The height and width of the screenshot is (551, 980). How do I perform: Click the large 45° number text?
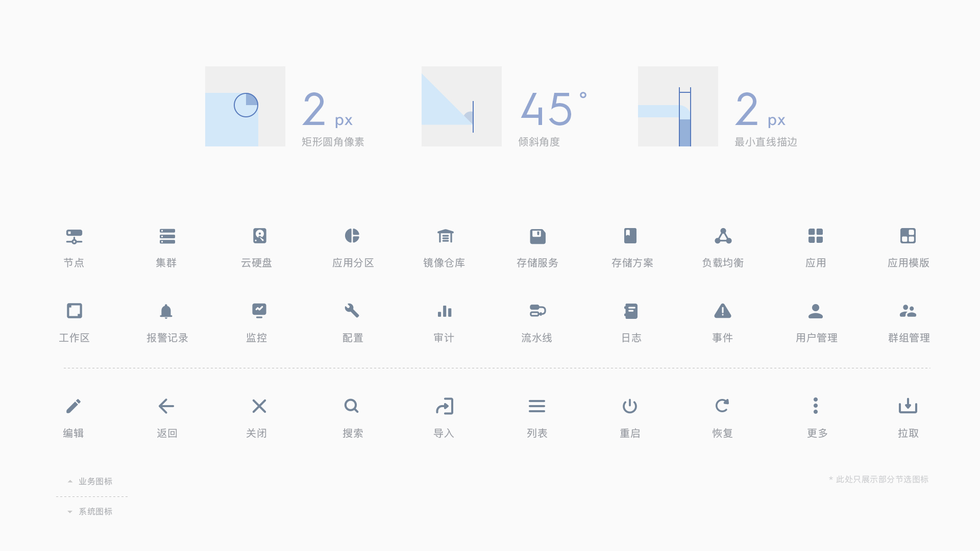[554, 109]
